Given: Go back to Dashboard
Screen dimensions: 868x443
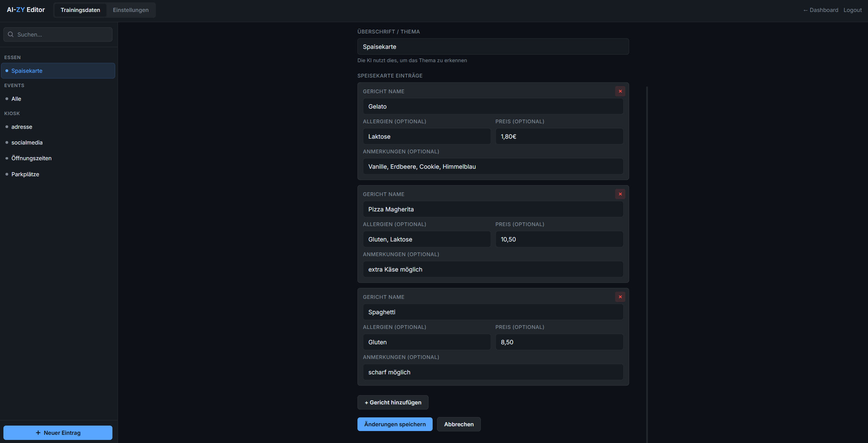Looking at the screenshot, I should coord(820,10).
